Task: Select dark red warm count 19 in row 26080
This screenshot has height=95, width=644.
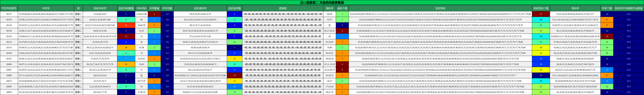Action: pos(234,75)
